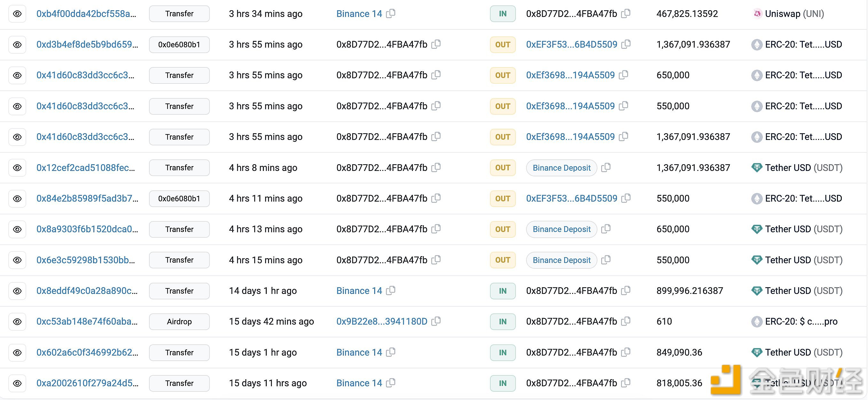This screenshot has height=400, width=868.
Task: Copy Binance 14 address in UNI transfer row
Action: [x=391, y=13]
